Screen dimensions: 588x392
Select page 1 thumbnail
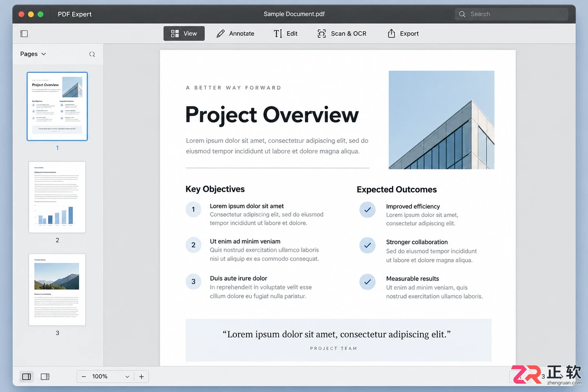tap(57, 106)
